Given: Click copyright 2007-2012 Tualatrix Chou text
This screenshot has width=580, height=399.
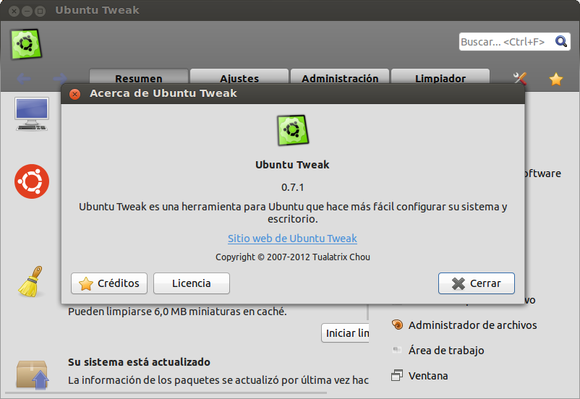Looking at the screenshot, I should (x=293, y=257).
